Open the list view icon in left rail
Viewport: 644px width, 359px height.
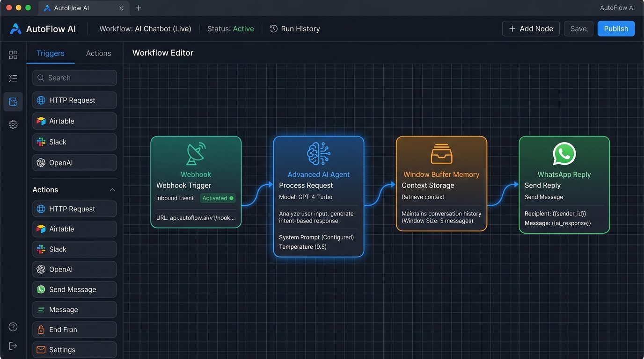click(x=13, y=79)
